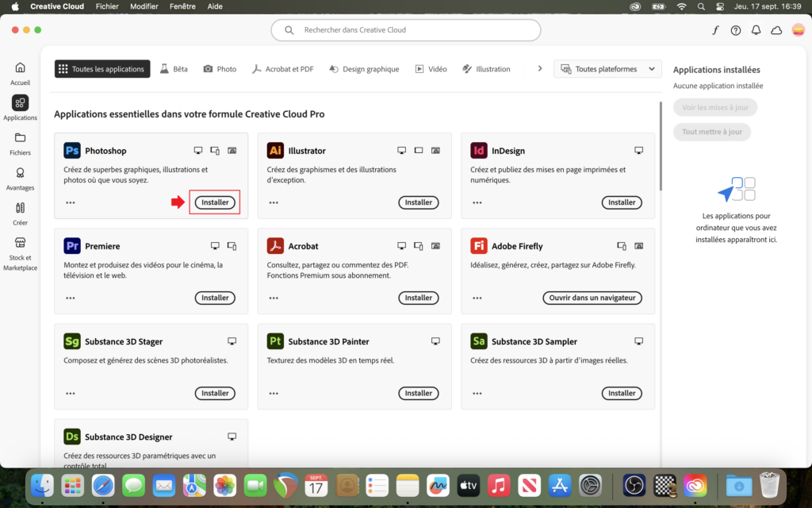The height and width of the screenshot is (508, 812).
Task: Install Substance 3D Stager
Action: click(215, 394)
